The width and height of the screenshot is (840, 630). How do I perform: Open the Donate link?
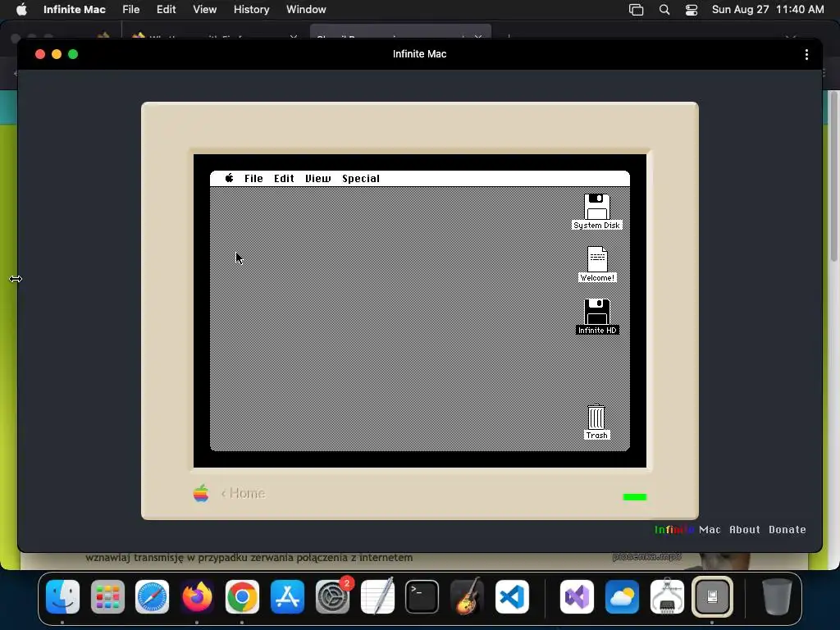tap(787, 529)
